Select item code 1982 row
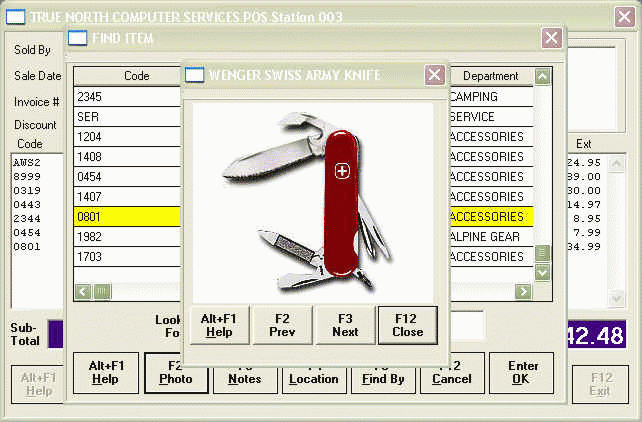 coord(127,237)
